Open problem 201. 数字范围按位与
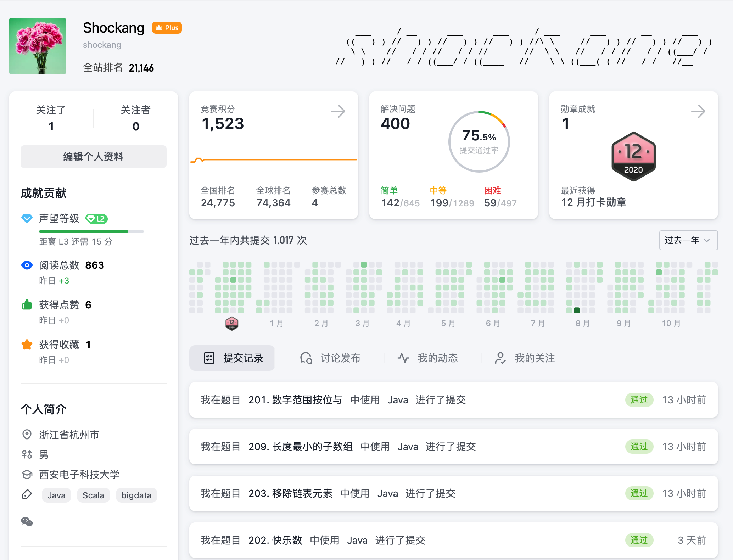Image resolution: width=733 pixels, height=560 pixels. [295, 400]
